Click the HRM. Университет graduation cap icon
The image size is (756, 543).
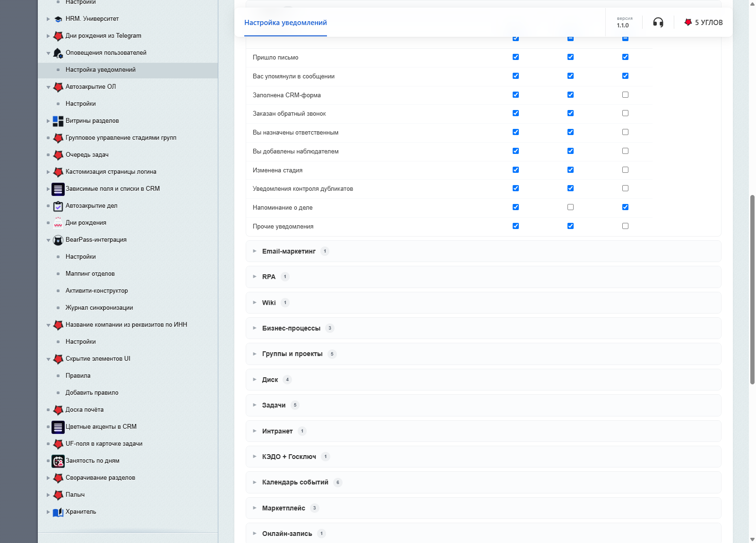coord(58,19)
